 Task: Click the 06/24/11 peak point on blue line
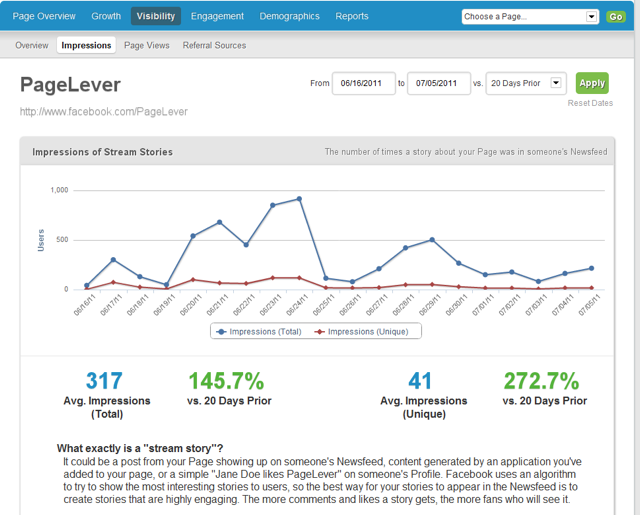point(299,199)
